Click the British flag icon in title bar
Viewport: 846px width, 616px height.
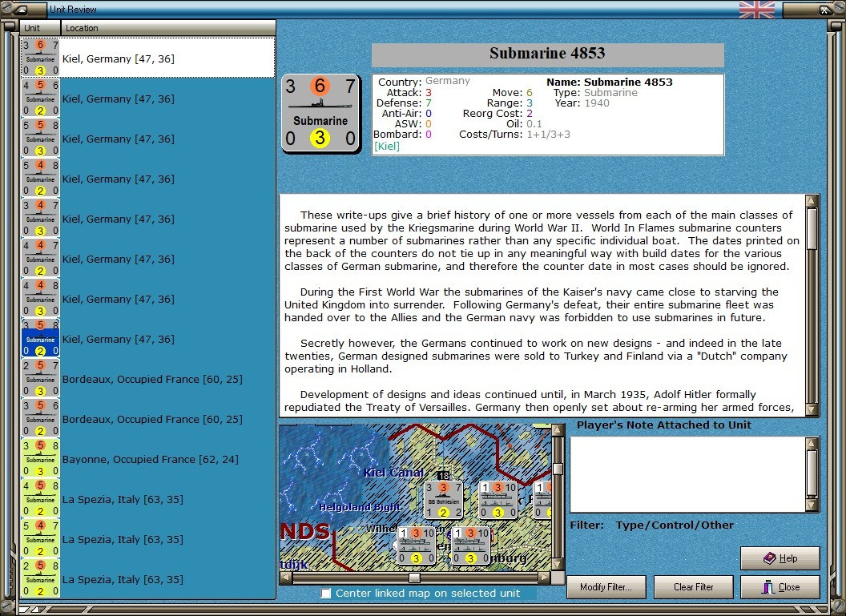click(756, 9)
